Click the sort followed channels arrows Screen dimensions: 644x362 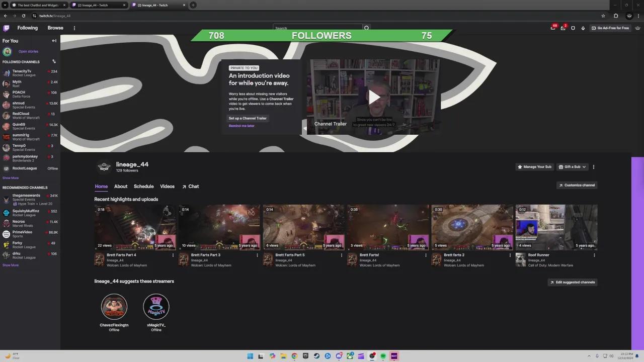pyautogui.click(x=54, y=61)
